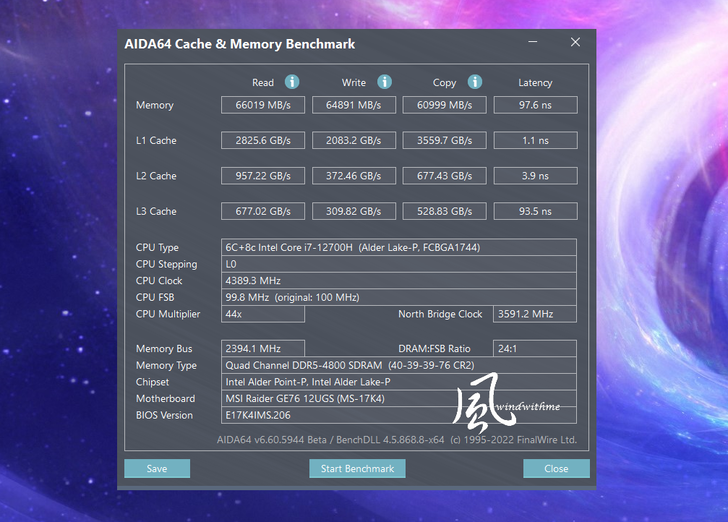Select the Memory read value 66019 MB/s
This screenshot has width=728, height=522.
pos(263,105)
